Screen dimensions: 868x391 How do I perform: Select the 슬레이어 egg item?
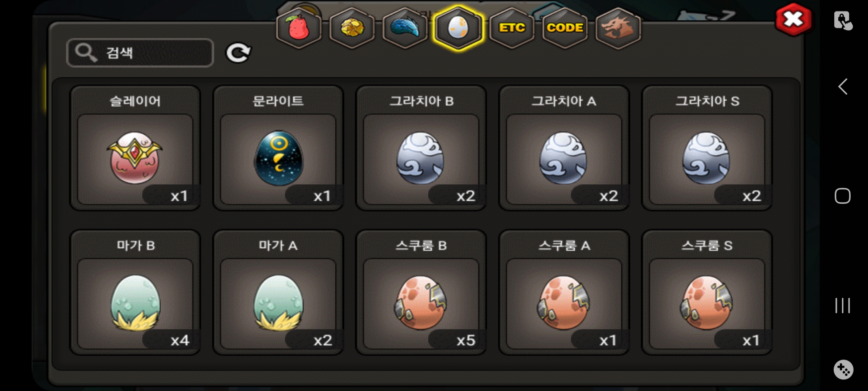tap(135, 148)
